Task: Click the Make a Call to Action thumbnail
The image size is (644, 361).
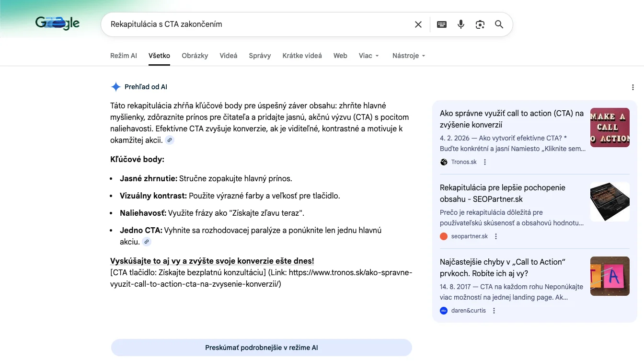Action: (x=609, y=128)
